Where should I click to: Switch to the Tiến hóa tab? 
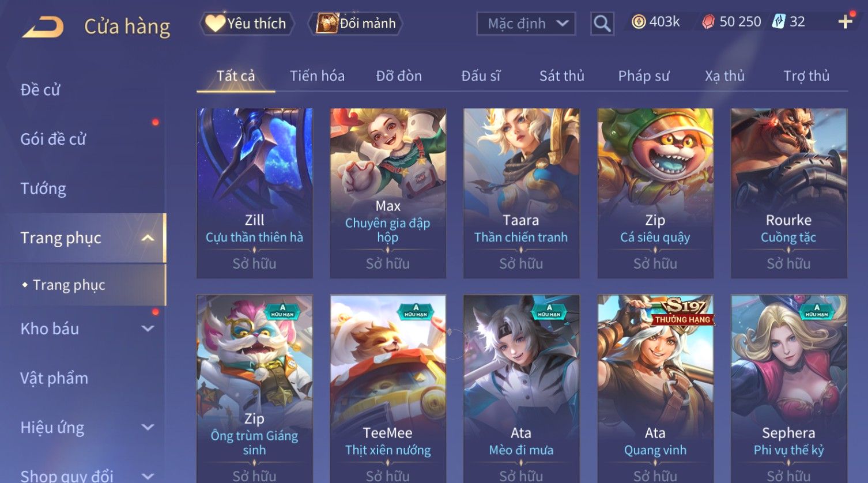pyautogui.click(x=317, y=76)
